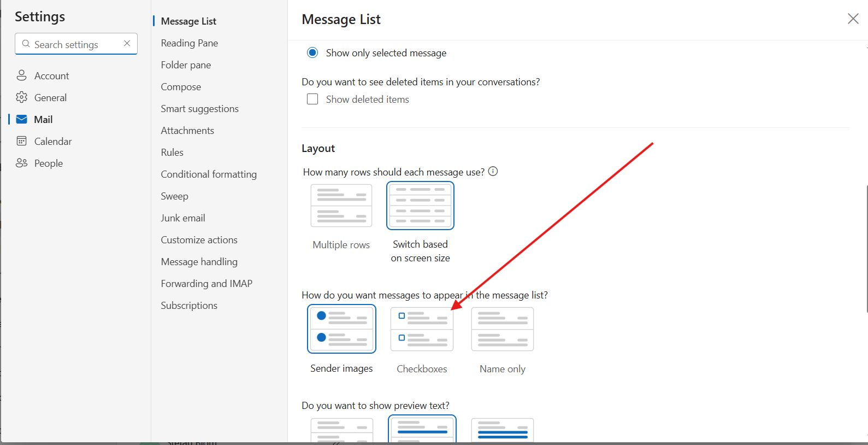Open Forwarding and IMAP settings

click(206, 283)
